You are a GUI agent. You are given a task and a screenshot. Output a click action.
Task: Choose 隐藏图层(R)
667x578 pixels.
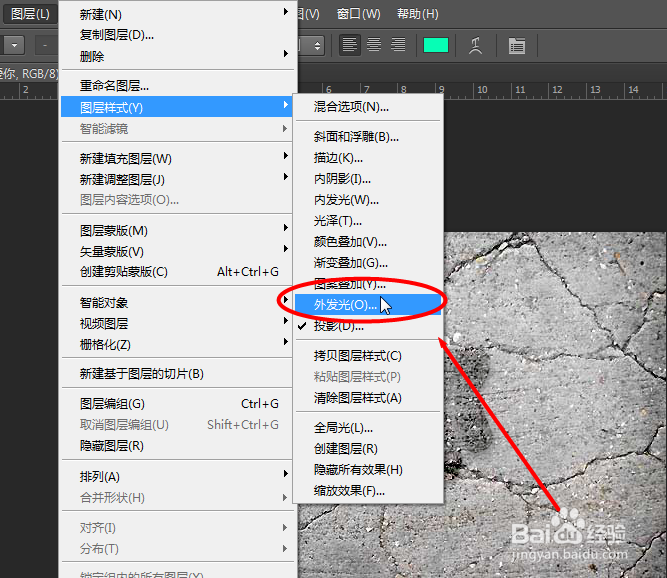click(x=177, y=446)
